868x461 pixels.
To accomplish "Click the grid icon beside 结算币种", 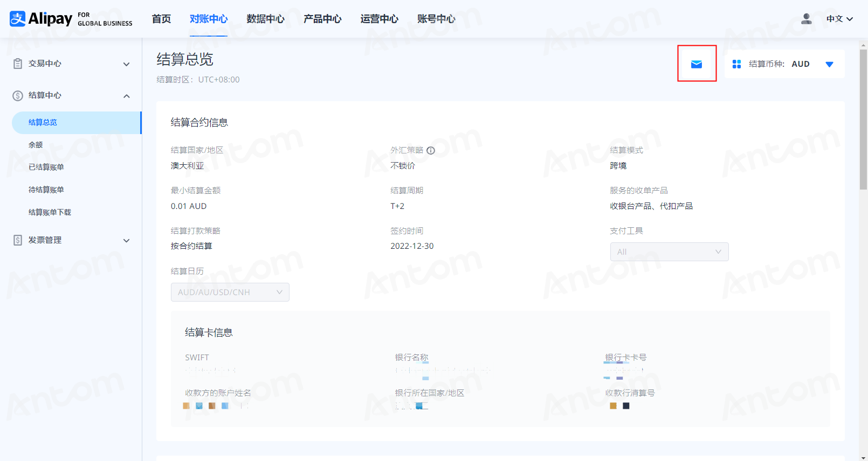I will 736,64.
